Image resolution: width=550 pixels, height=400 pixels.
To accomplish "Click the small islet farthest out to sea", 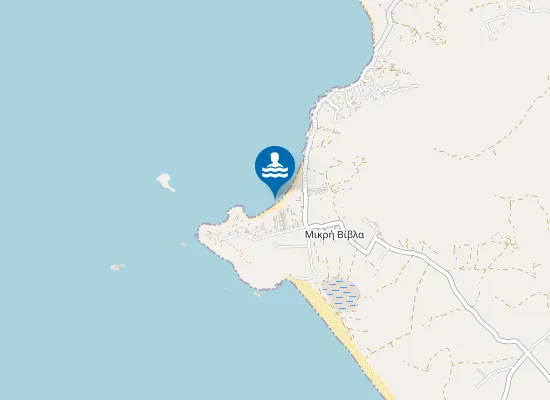I will pyautogui.click(x=118, y=267).
